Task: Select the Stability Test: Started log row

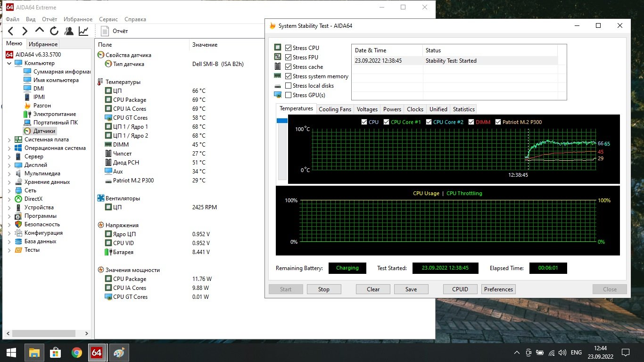Action: coord(455,61)
